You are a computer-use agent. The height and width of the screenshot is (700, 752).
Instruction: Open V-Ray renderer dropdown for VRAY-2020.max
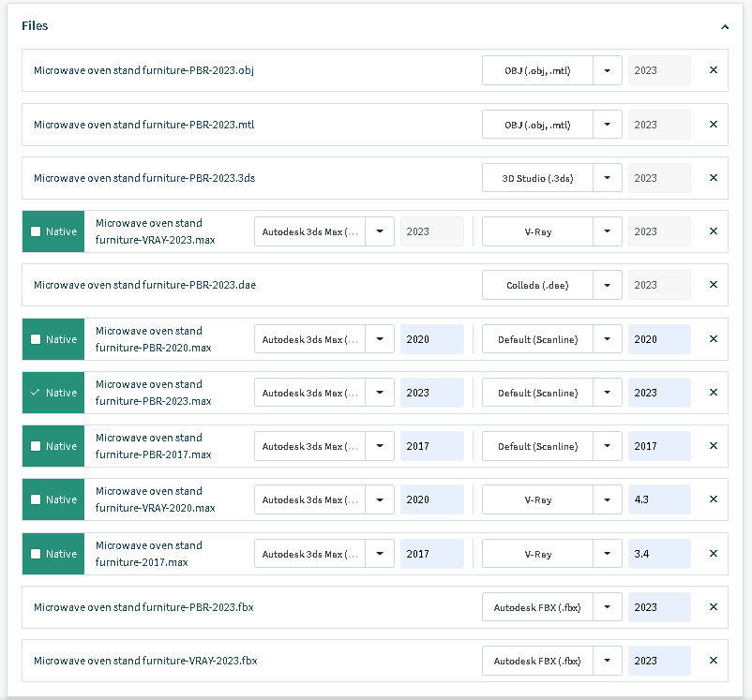click(x=608, y=499)
